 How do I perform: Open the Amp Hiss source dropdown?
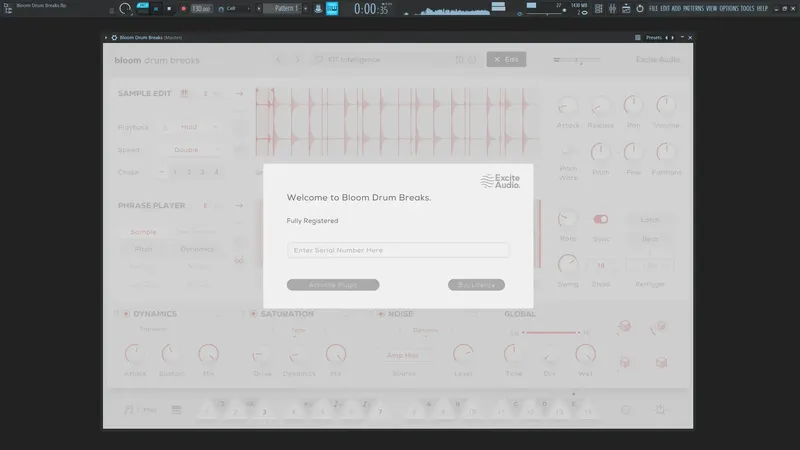pyautogui.click(x=403, y=356)
